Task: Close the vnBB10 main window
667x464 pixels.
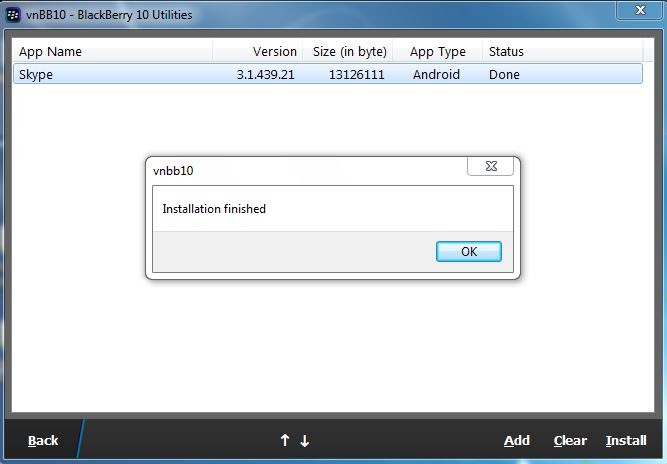Action: [x=640, y=10]
